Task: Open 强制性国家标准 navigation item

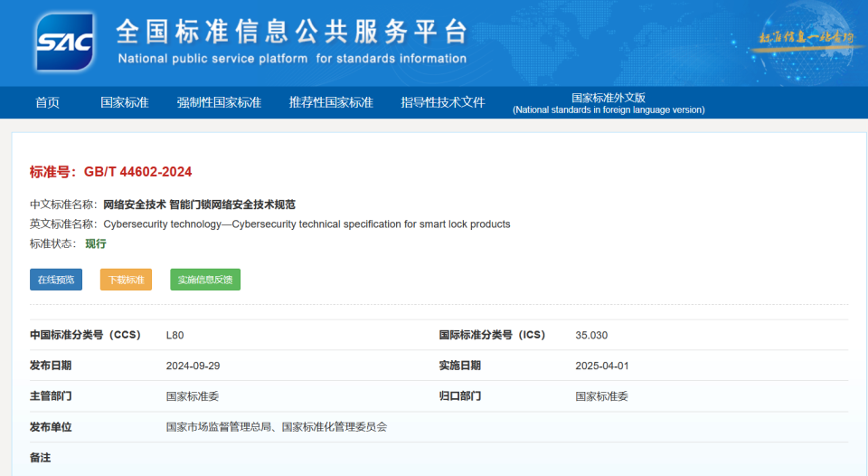Action: pos(219,102)
